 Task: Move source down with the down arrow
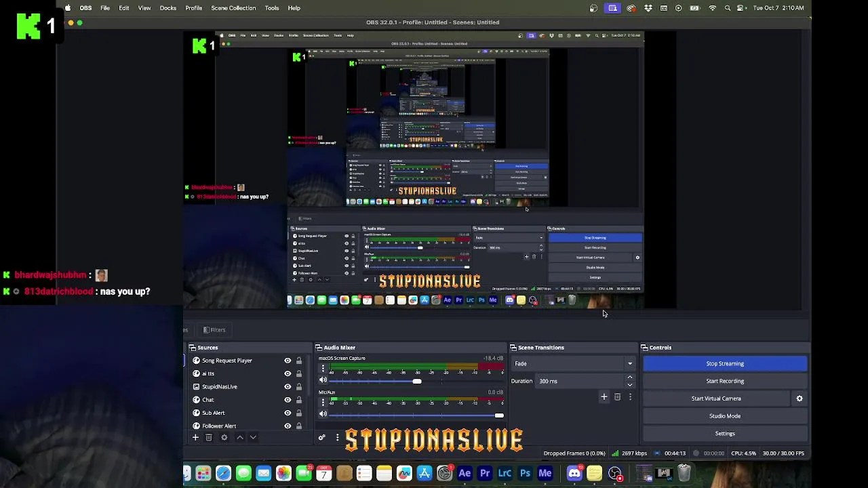(253, 438)
